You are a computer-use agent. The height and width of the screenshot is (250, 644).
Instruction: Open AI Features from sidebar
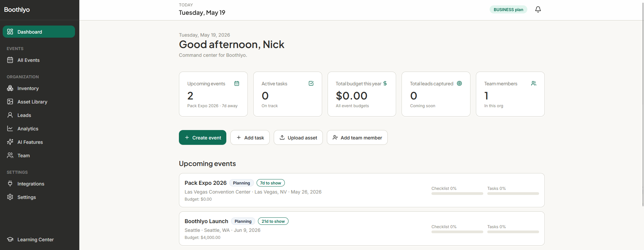[x=39, y=142]
